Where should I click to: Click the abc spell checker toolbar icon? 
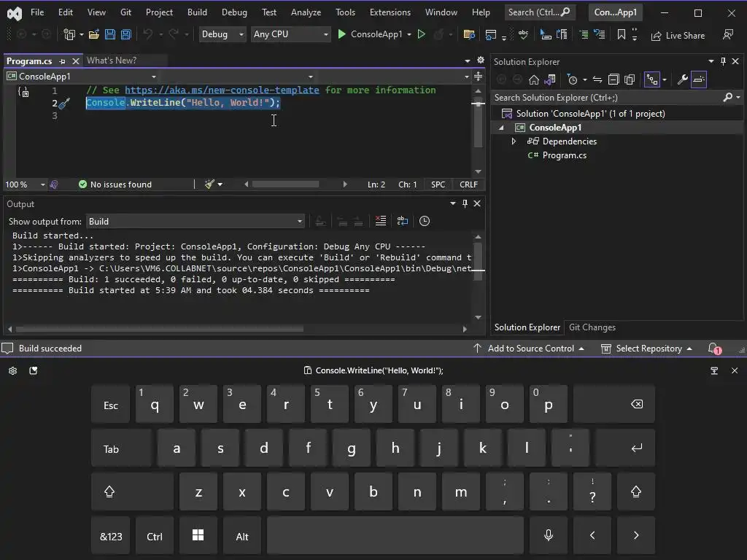523,34
